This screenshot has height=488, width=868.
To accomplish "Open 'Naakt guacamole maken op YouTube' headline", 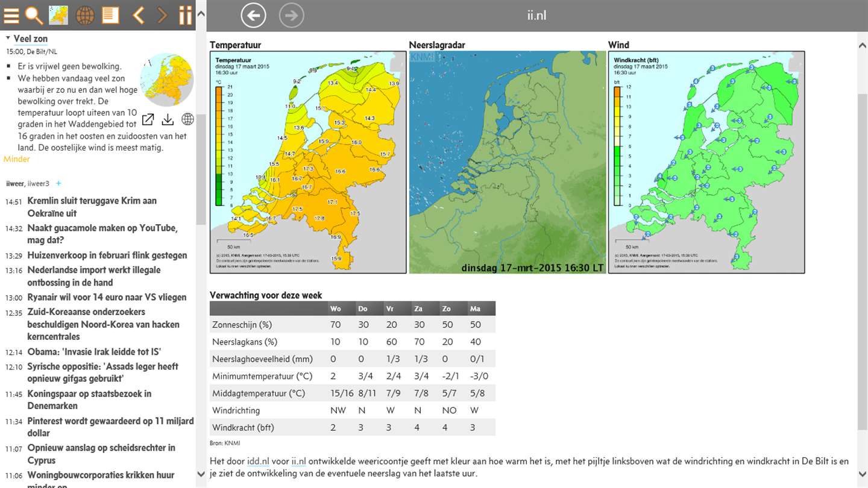I will 102,234.
